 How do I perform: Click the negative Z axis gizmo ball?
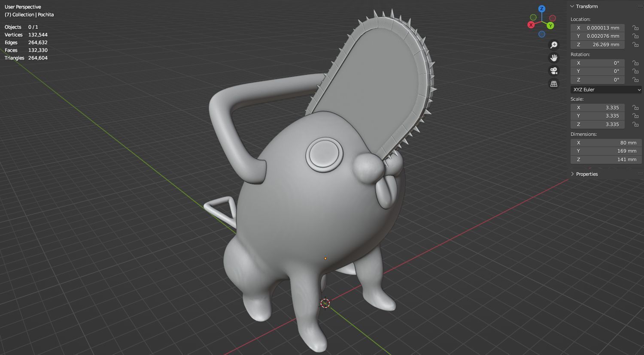[542, 34]
